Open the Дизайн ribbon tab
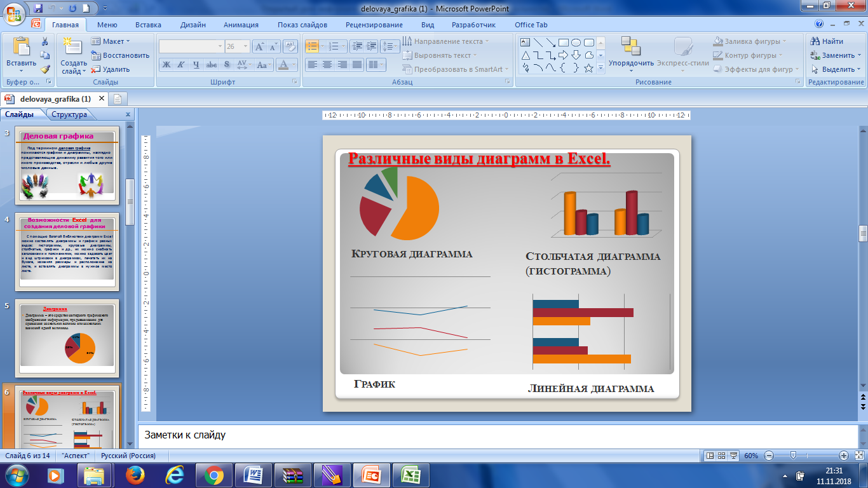 [193, 25]
